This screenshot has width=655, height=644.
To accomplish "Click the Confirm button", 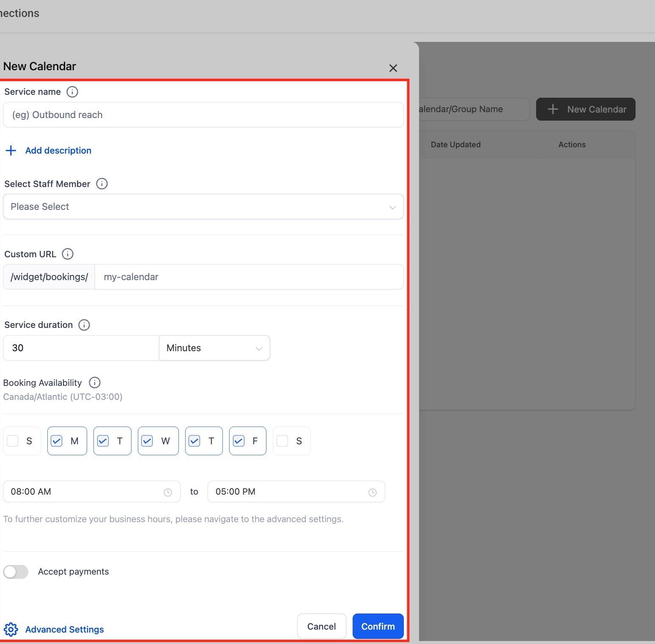I will (378, 626).
